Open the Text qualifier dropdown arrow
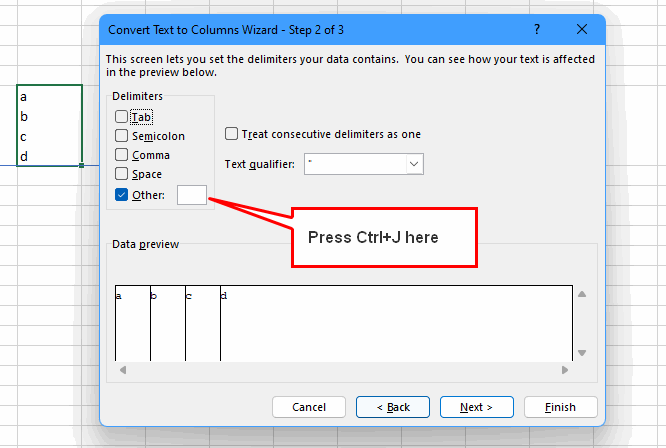This screenshot has width=666, height=448. pos(414,164)
